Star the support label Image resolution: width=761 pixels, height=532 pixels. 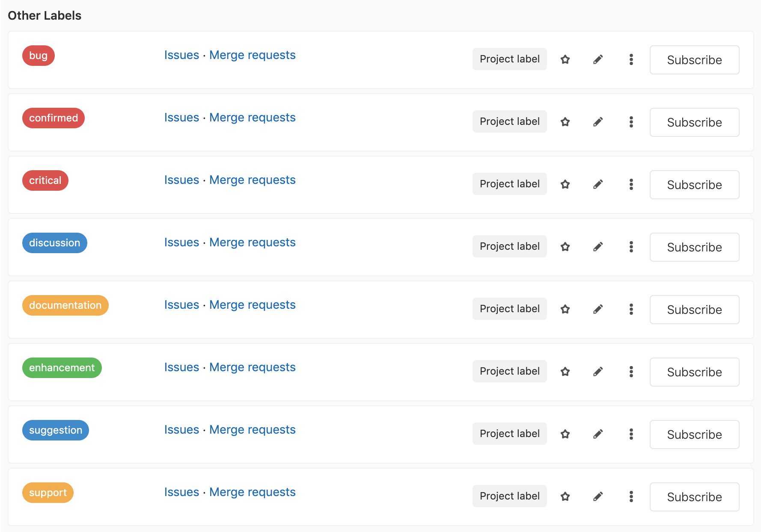(565, 497)
